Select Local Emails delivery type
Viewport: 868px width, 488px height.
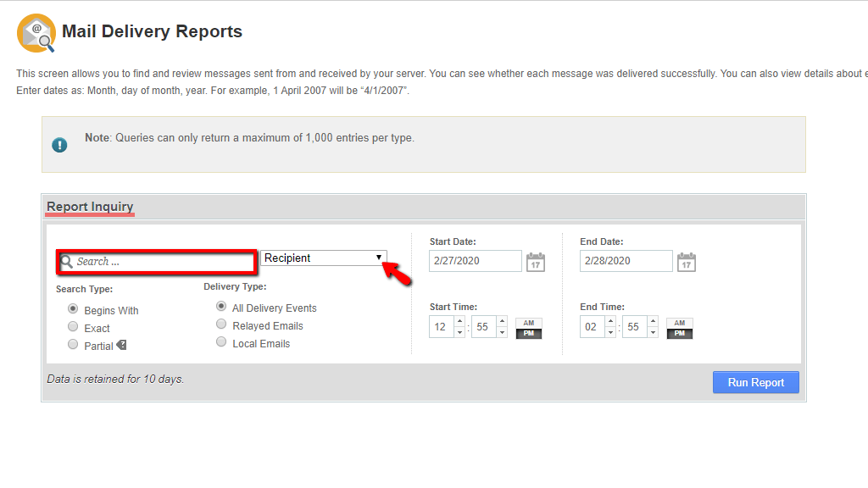click(221, 341)
